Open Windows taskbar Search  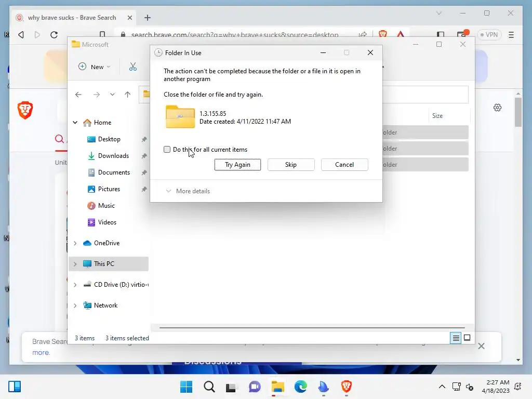coord(209,387)
